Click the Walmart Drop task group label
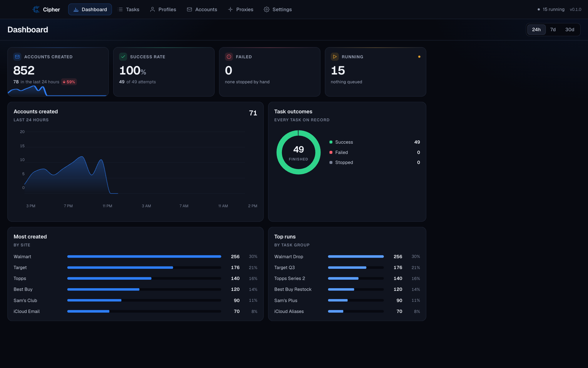This screenshot has height=368, width=588. pos(288,257)
